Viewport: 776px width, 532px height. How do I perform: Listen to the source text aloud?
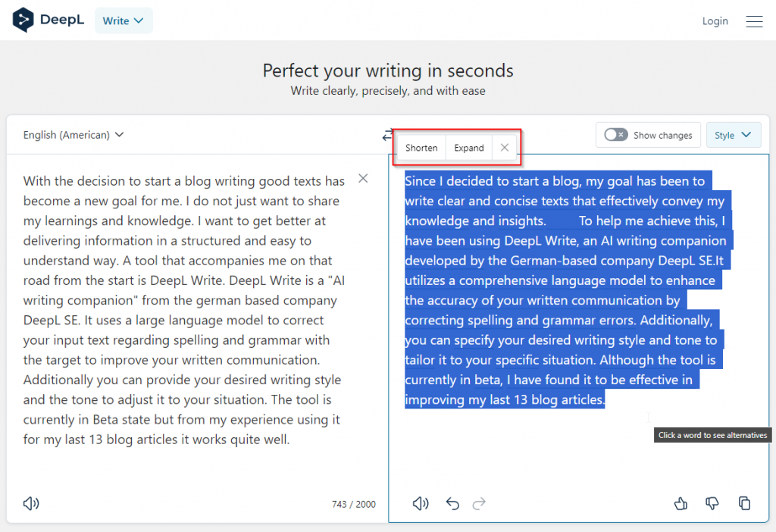[31, 503]
